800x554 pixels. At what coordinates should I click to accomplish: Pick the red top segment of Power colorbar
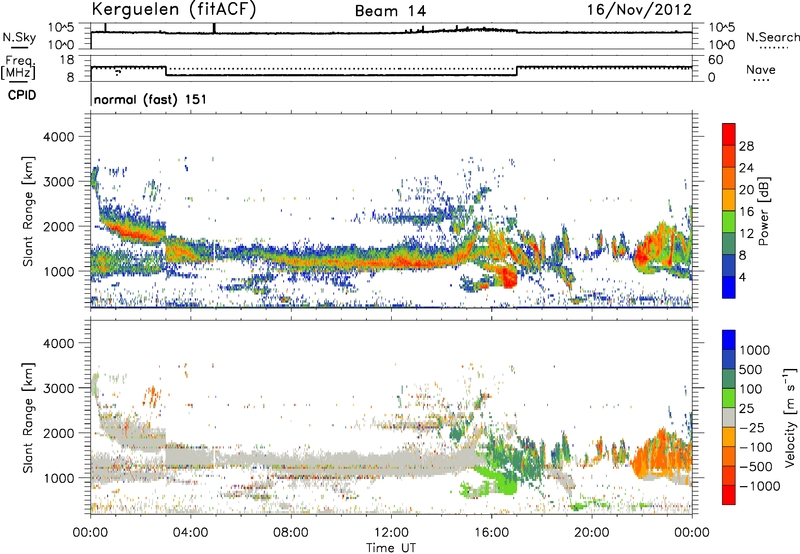pos(729,134)
